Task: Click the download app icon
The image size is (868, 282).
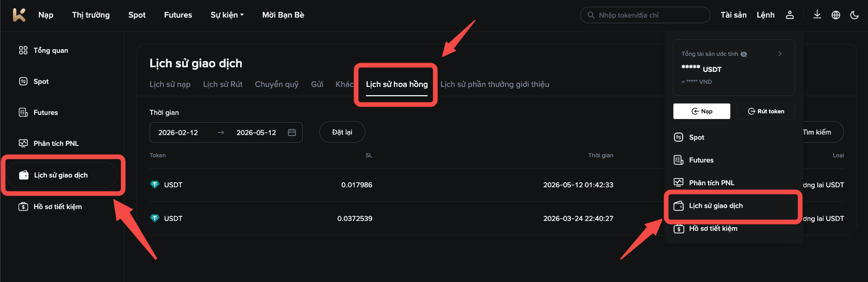Action: pyautogui.click(x=817, y=14)
